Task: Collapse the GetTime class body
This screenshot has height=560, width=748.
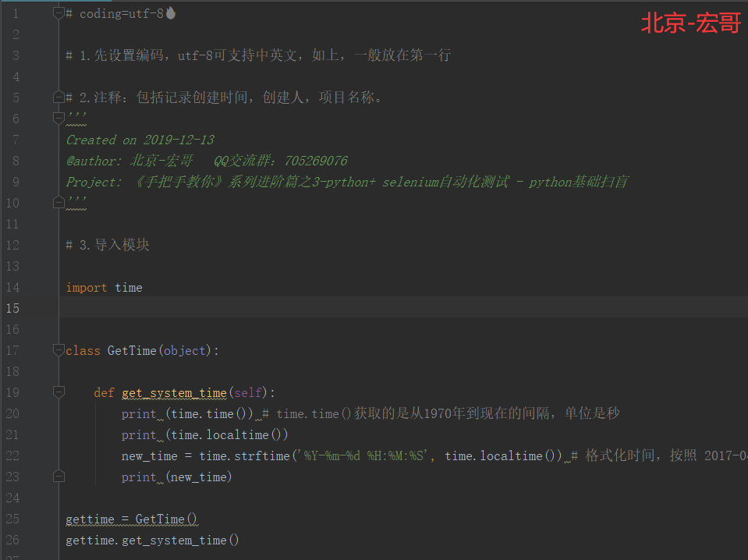Action: 58,350
